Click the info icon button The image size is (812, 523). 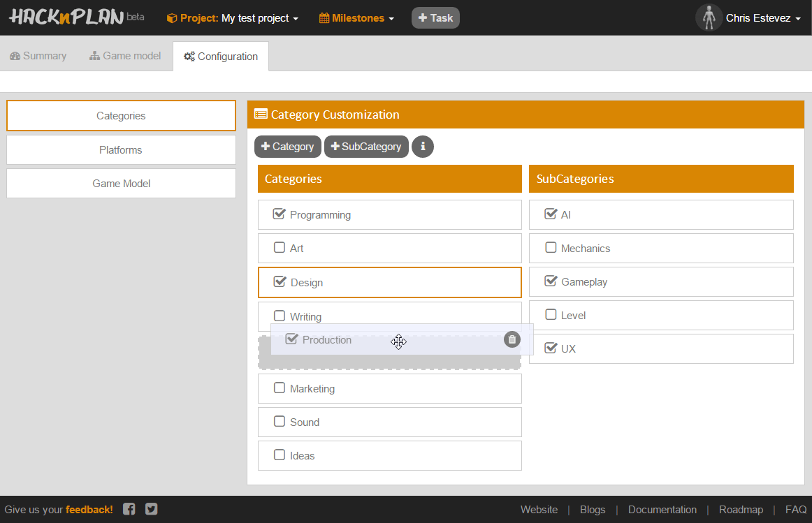click(422, 147)
